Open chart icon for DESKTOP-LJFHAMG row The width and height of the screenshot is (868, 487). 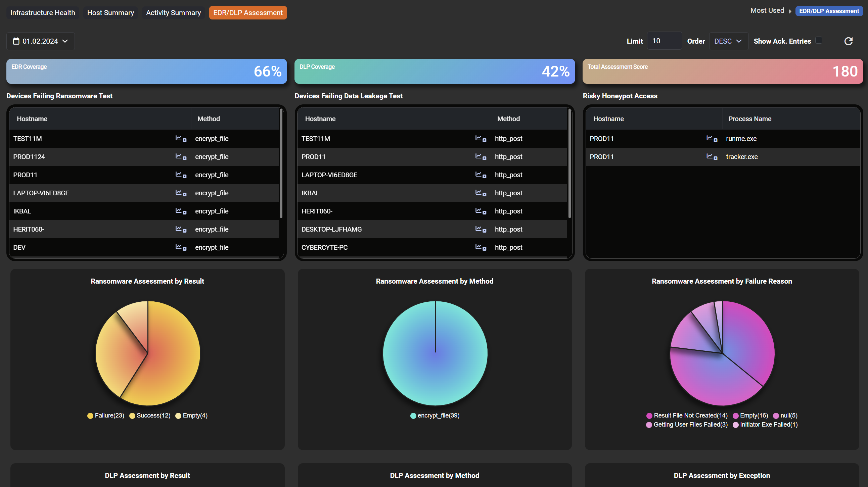(481, 229)
